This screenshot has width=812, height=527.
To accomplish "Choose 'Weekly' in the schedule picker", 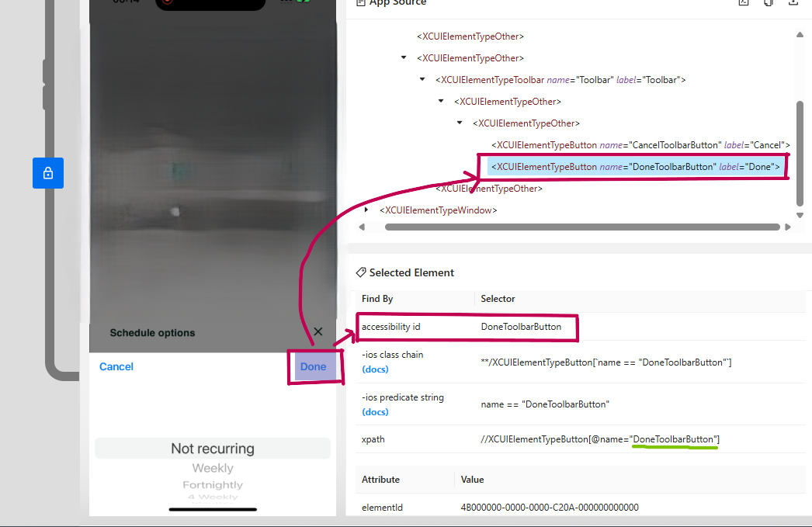I will click(213, 468).
